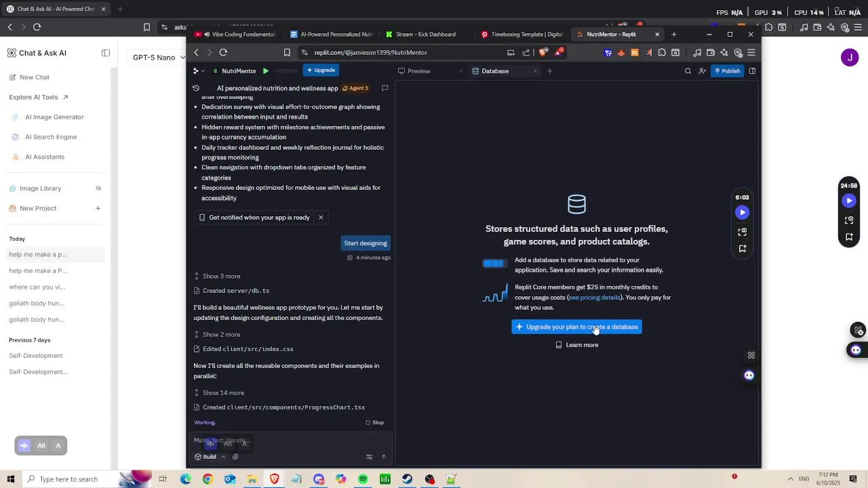The height and width of the screenshot is (488, 868).
Task: Open the Replit menu dropdown at top-left
Action: 199,70
